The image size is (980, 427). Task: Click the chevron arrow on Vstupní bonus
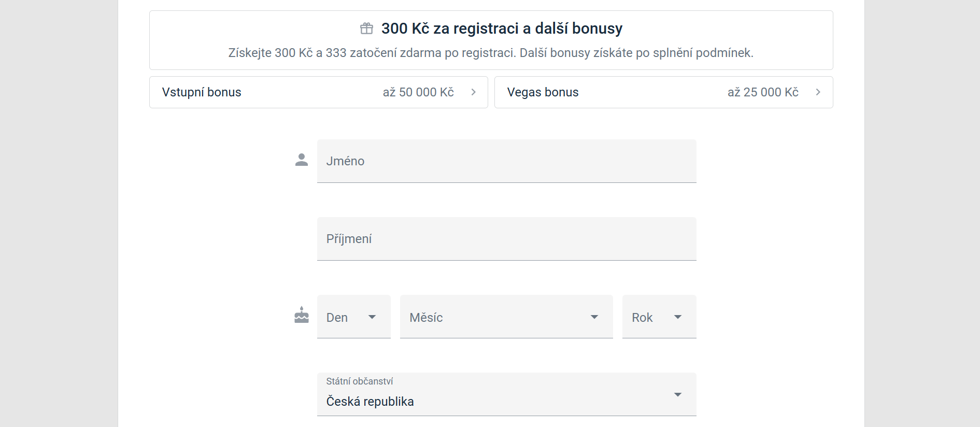click(x=473, y=92)
